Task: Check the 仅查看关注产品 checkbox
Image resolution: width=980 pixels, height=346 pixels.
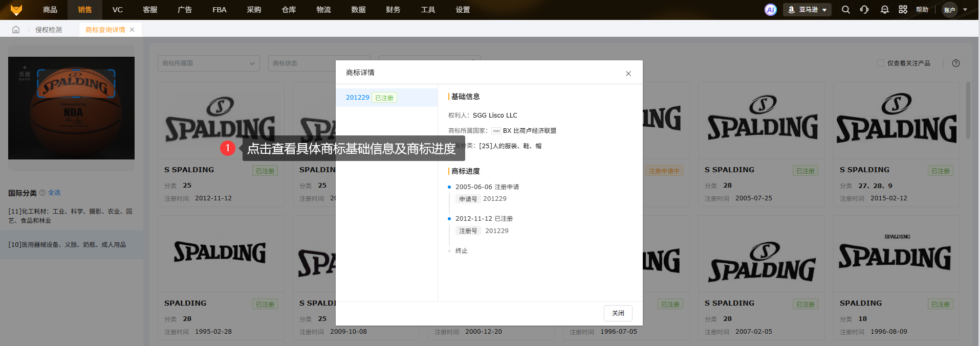Action: coord(880,63)
